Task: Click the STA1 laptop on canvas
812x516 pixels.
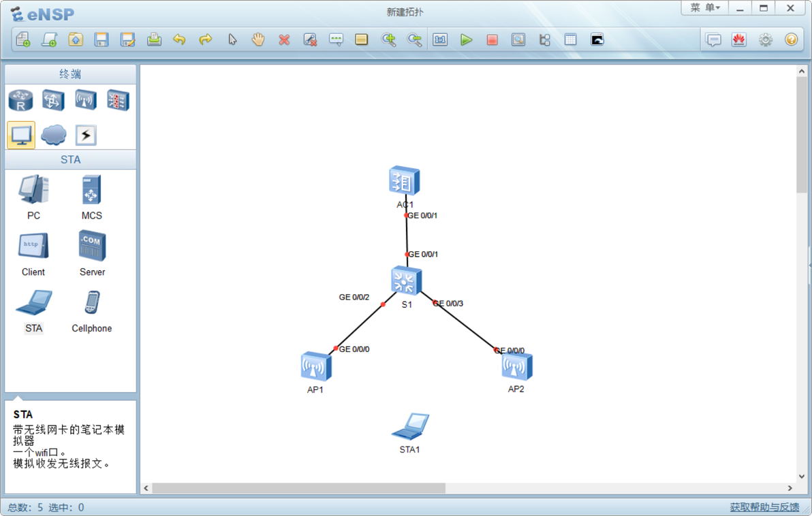Action: coord(410,426)
